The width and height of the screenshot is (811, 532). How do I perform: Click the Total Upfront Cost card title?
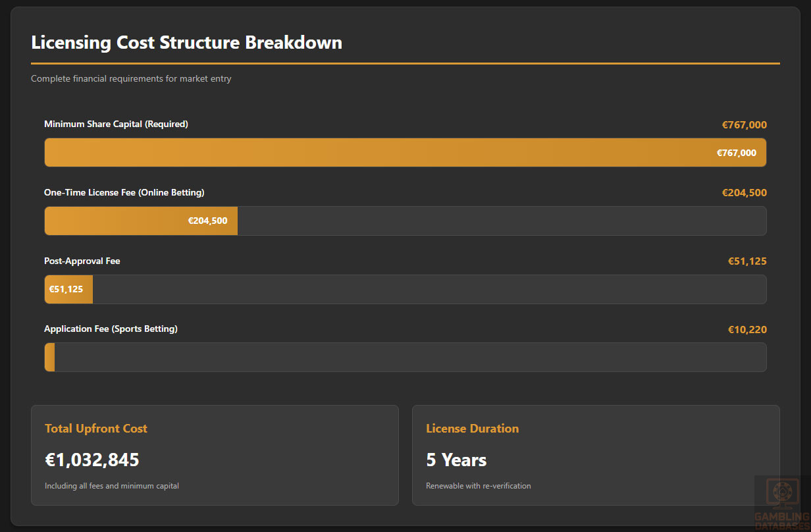(96, 429)
